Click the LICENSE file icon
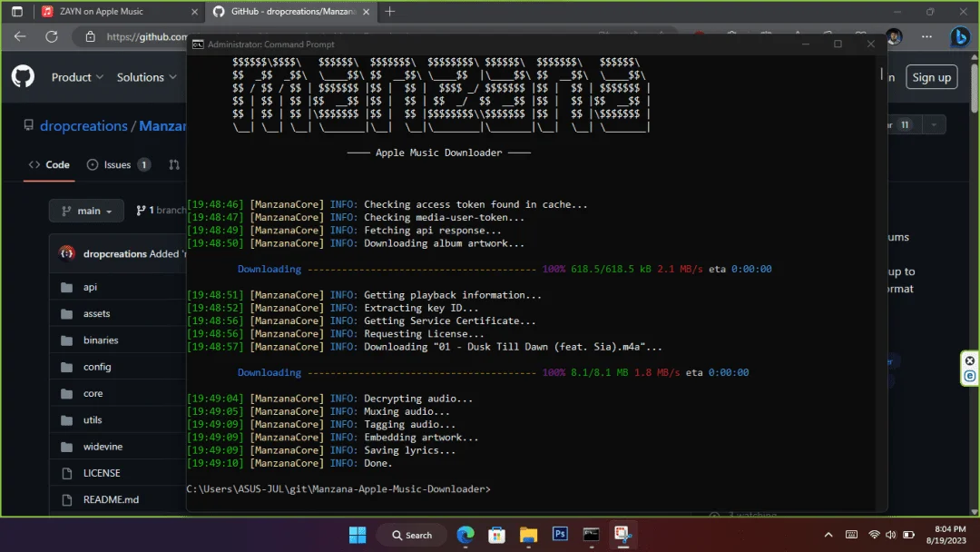Screen dimensions: 980x552 click(x=67, y=473)
